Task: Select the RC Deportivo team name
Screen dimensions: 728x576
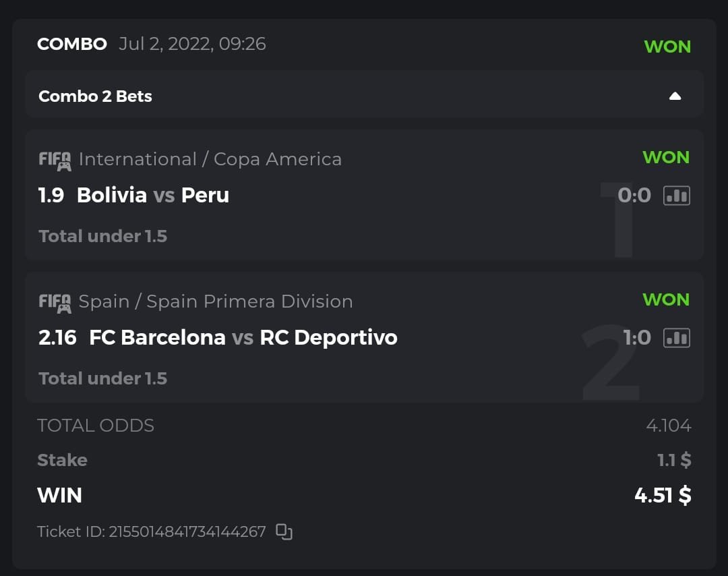Action: pos(328,337)
